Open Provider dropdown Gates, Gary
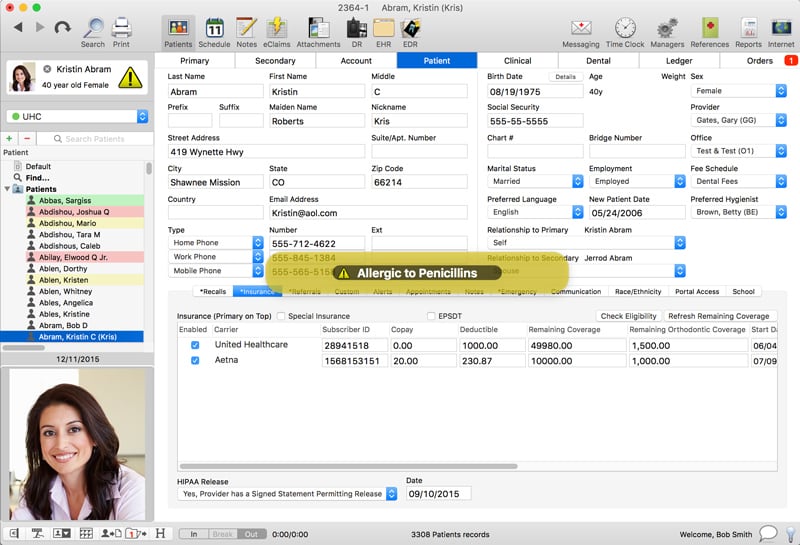This screenshot has width=800, height=545. tap(738, 120)
